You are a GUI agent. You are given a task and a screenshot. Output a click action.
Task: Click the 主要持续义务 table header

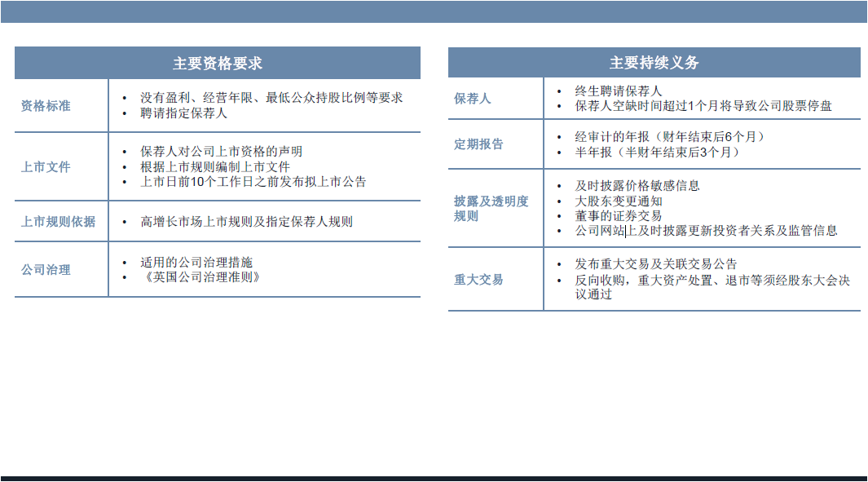pos(654,63)
